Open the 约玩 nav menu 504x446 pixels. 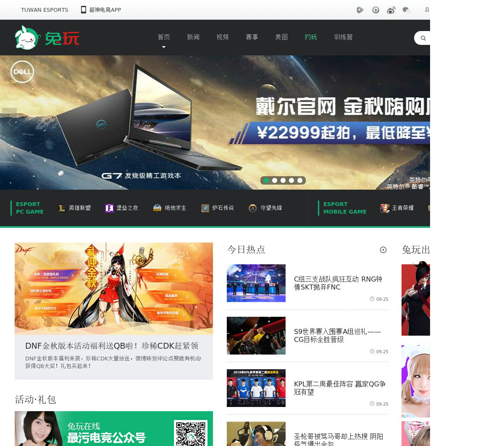click(x=311, y=37)
